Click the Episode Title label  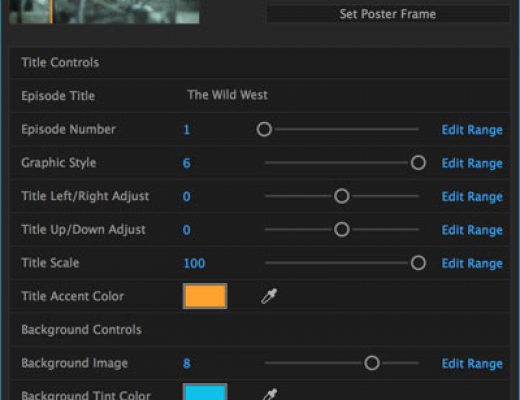[x=58, y=96]
